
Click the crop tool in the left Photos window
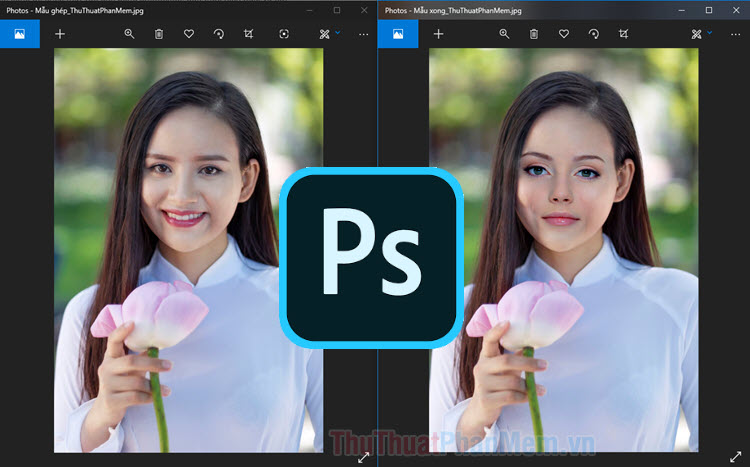248,34
